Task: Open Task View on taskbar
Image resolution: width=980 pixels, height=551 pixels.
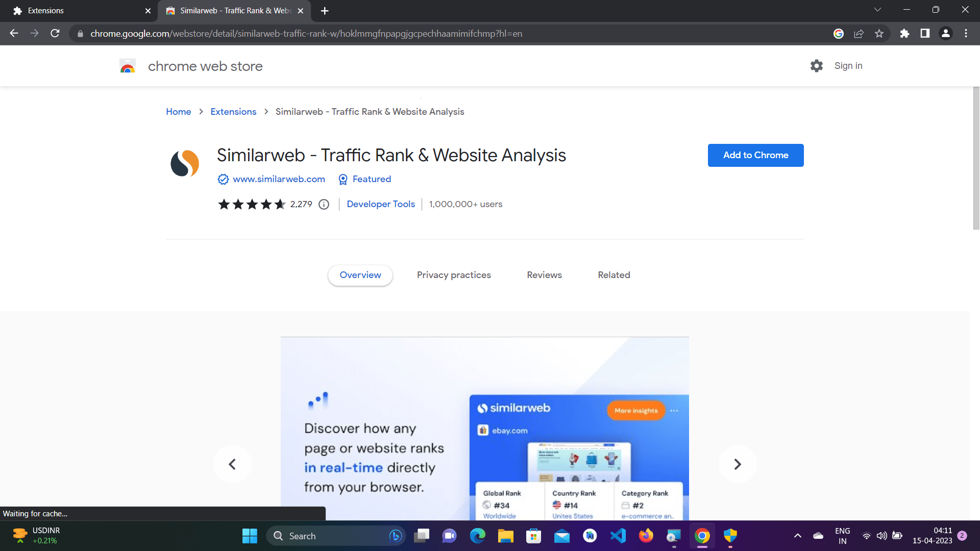Action: click(x=422, y=536)
